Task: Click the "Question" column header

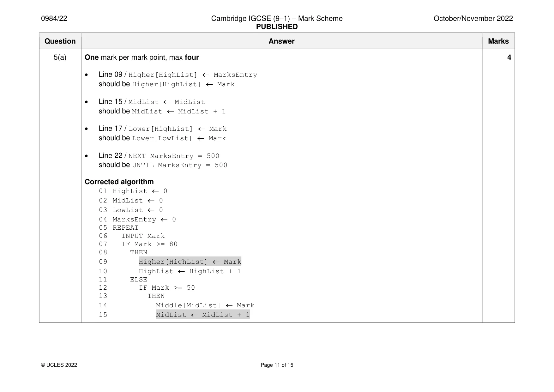Action: tap(60, 41)
